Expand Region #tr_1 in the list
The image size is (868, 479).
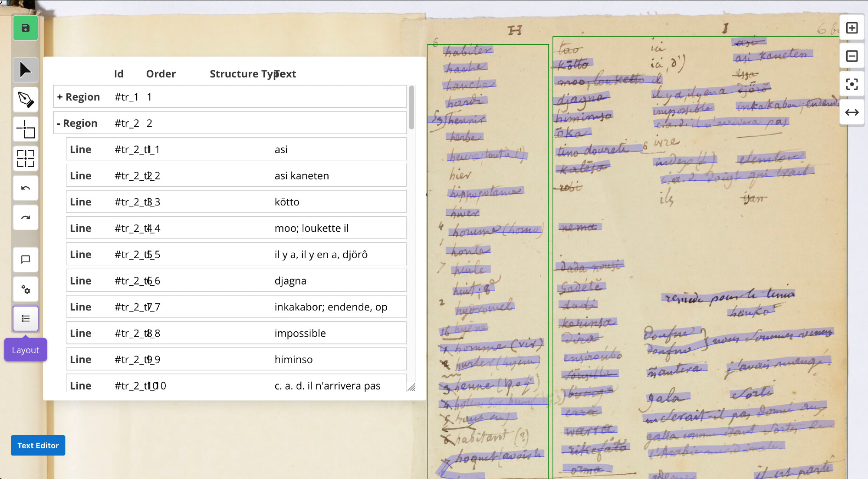pyautogui.click(x=60, y=97)
